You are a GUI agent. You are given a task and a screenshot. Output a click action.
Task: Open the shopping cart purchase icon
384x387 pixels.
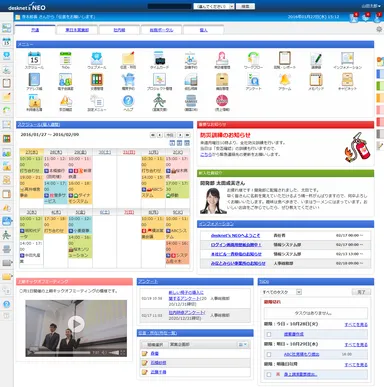128,80
